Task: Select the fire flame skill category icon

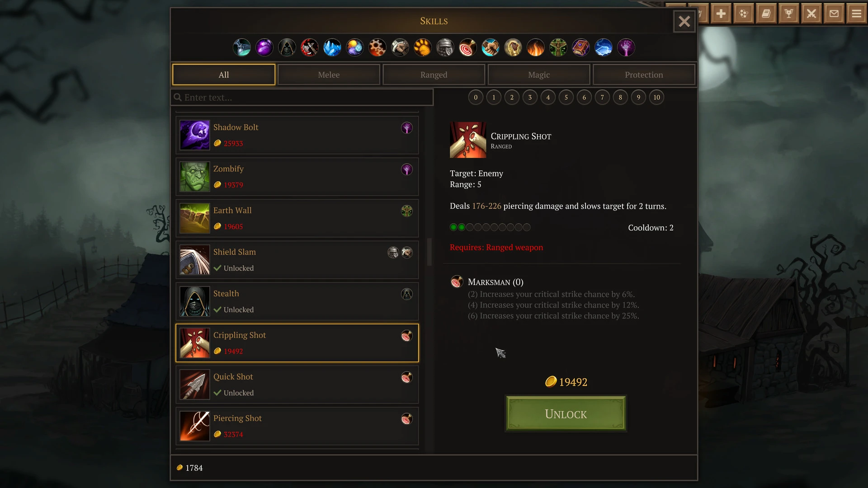Action: pyautogui.click(x=535, y=47)
